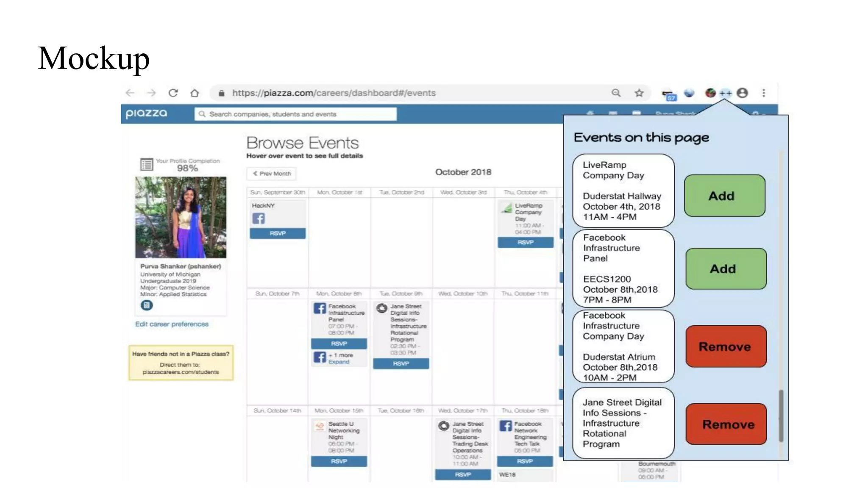Screen dimensions: 868x488
Task: Open the Edit career preferences link
Action: (172, 324)
